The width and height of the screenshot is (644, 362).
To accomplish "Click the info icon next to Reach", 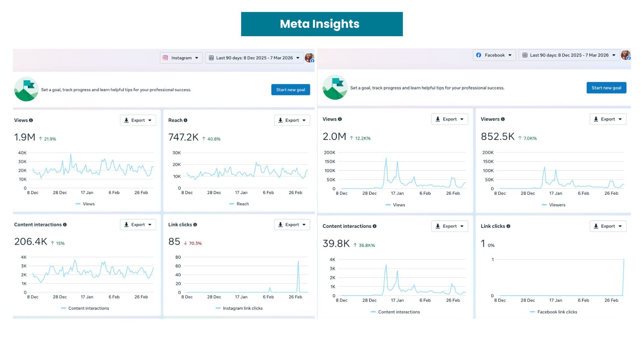I will 185,120.
